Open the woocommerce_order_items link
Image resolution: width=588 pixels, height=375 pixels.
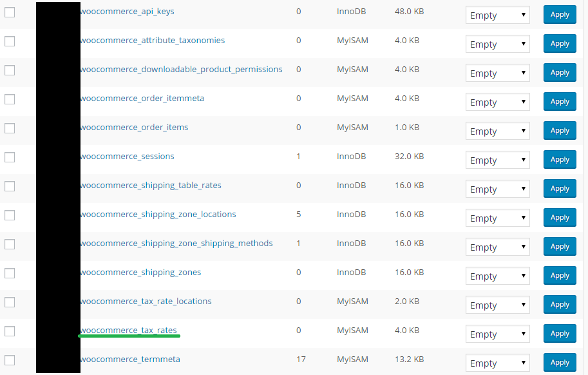[x=134, y=128]
